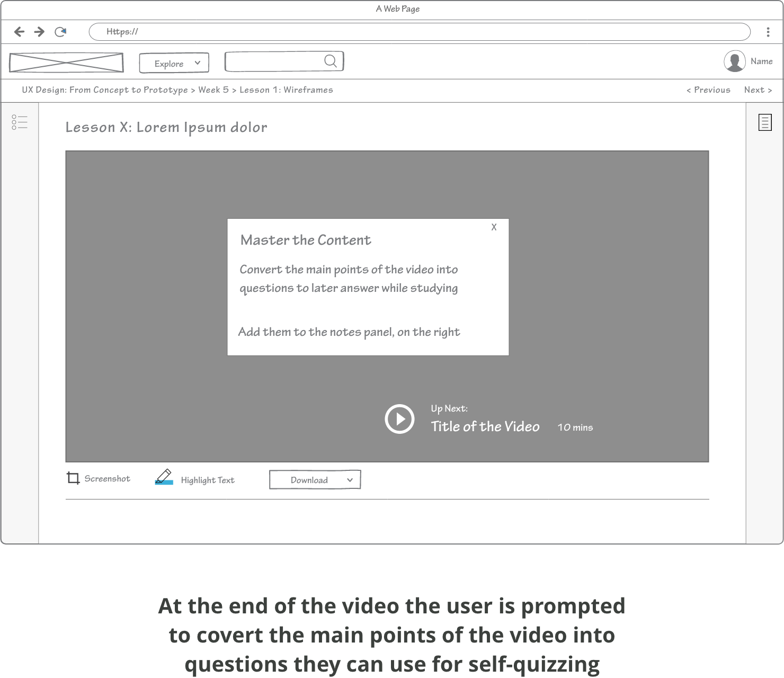Select the Highlight Text pen icon
The width and height of the screenshot is (784, 678).
pyautogui.click(x=164, y=477)
